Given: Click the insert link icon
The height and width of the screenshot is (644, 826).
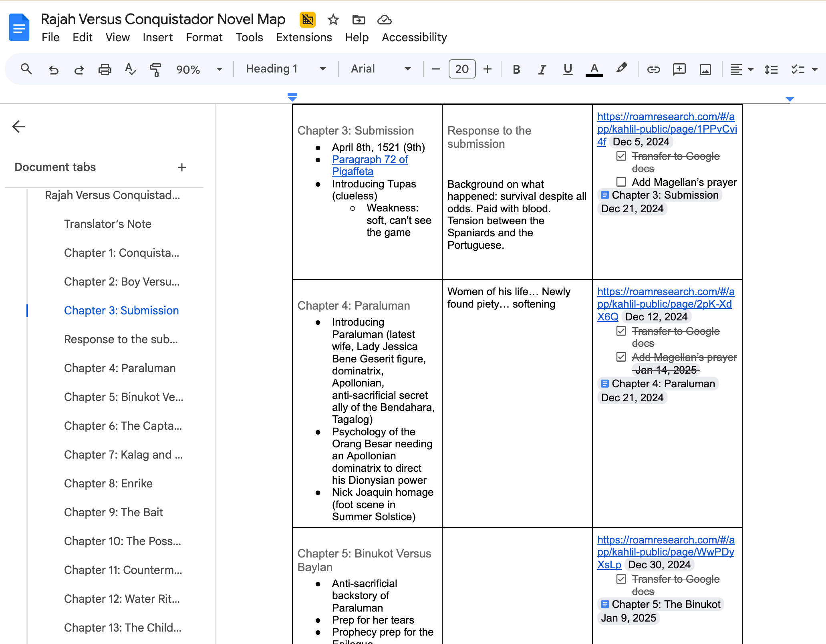Looking at the screenshot, I should point(653,69).
